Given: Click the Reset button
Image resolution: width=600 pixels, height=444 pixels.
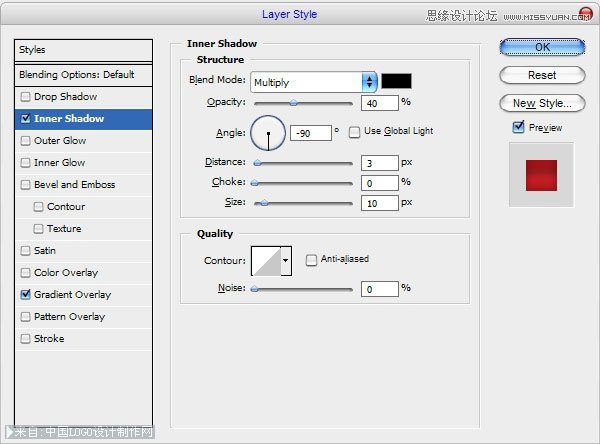Looking at the screenshot, I should pos(542,75).
